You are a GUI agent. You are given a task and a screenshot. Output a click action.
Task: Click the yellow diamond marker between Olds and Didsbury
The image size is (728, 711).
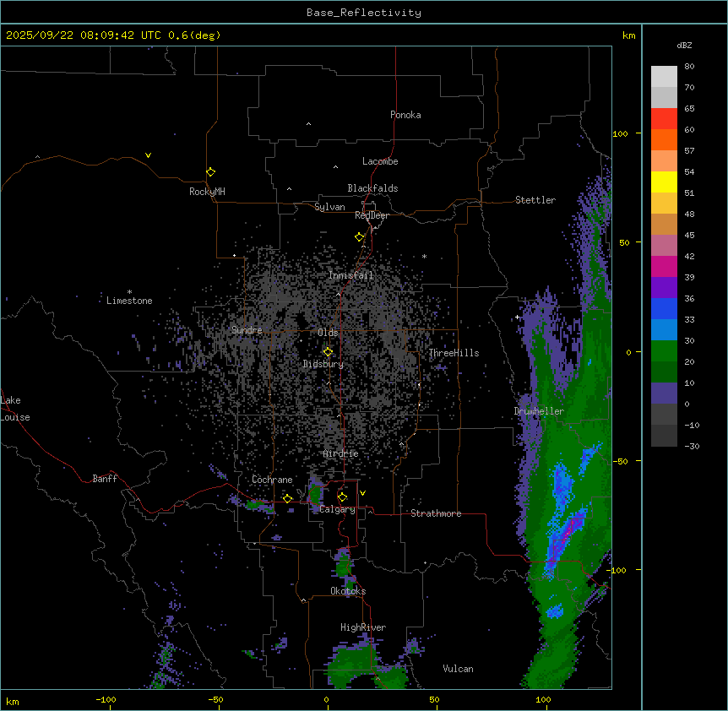328,352
